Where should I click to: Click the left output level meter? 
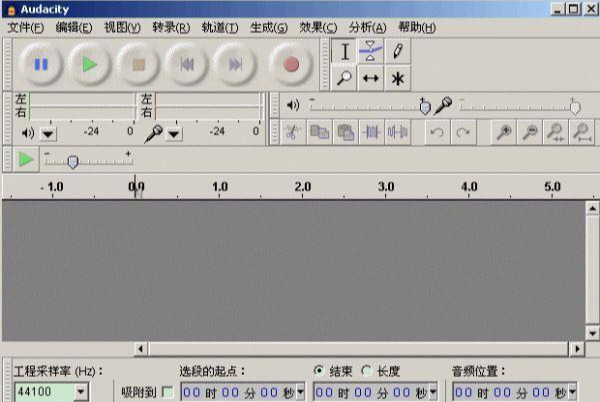click(82, 99)
